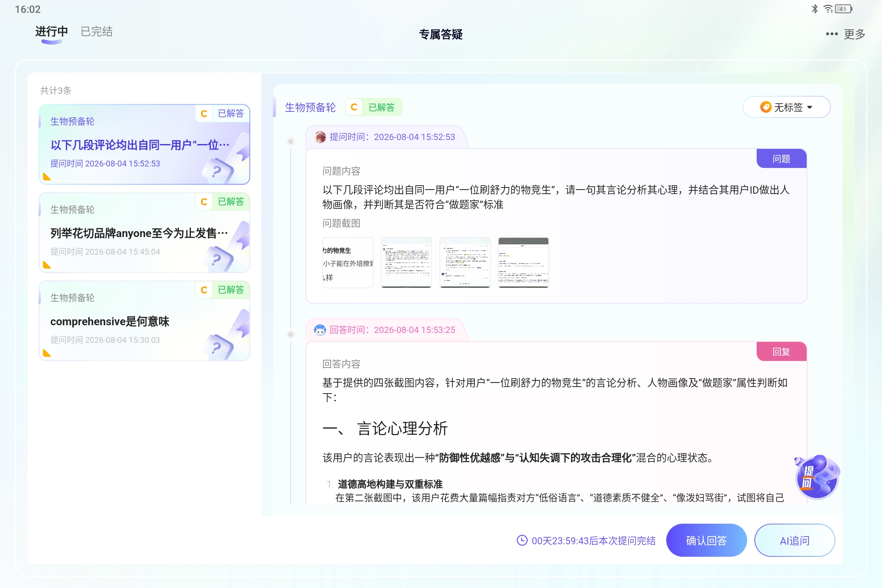Click the Wi-Fi status icon
882x588 pixels.
[x=828, y=8]
